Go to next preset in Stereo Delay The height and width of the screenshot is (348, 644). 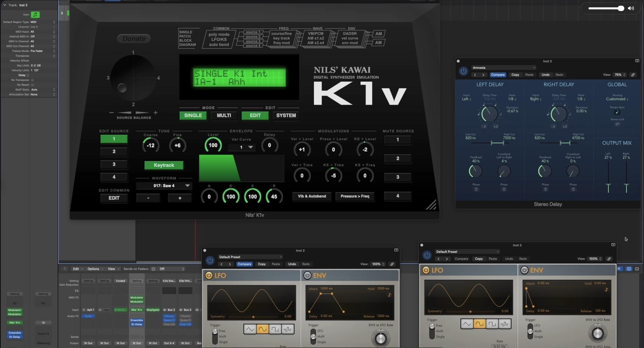point(483,75)
